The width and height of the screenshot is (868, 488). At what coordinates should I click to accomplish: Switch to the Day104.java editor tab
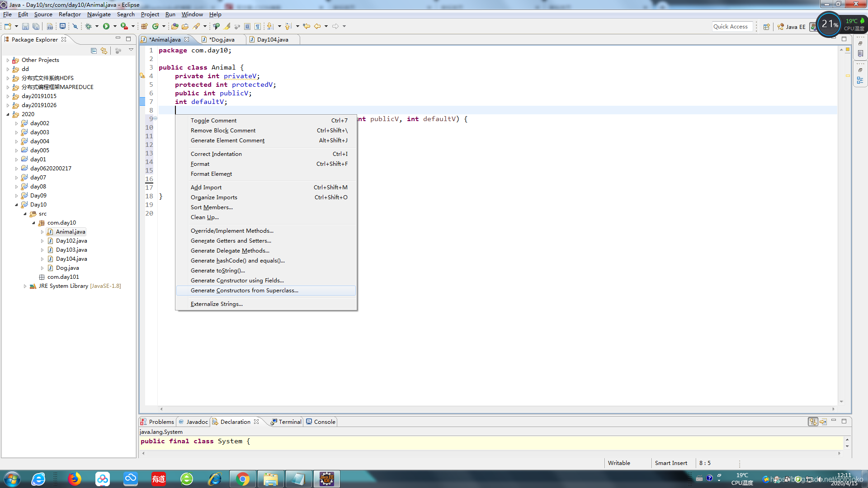272,40
